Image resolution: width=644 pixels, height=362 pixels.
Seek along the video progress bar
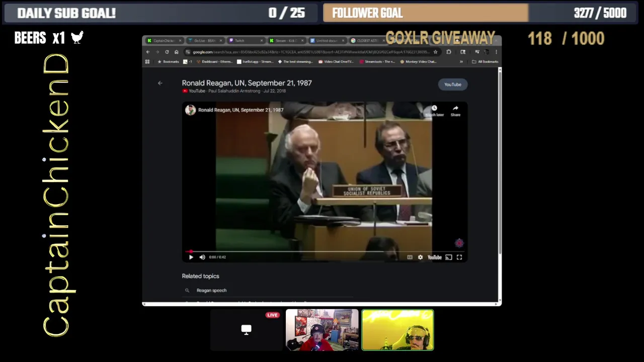click(x=325, y=251)
